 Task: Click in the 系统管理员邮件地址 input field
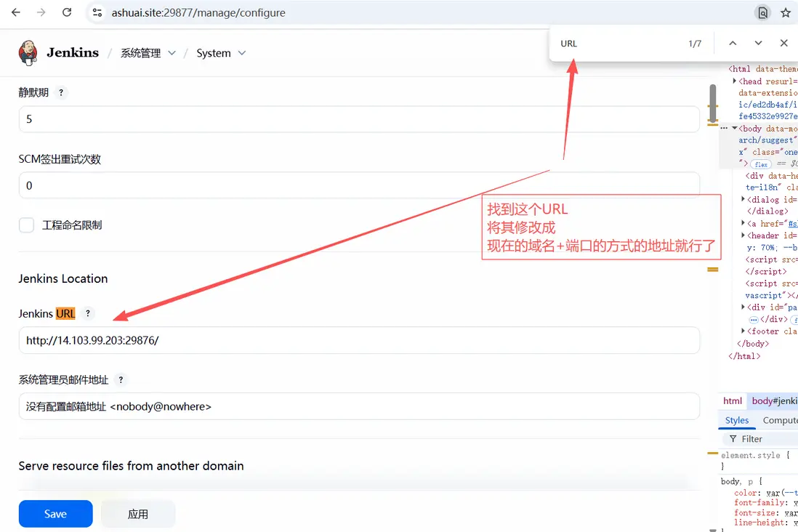click(x=359, y=406)
